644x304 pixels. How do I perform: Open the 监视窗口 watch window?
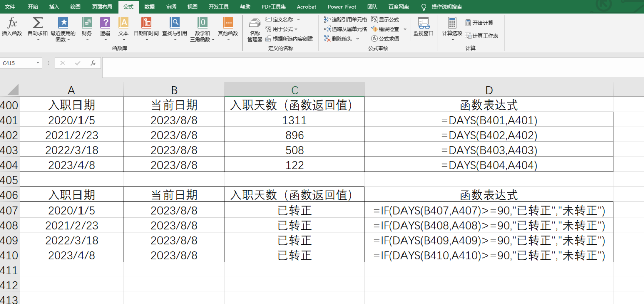tap(423, 27)
